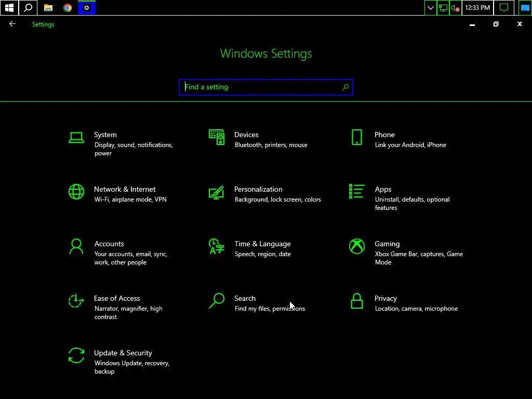Open the Action Center notifications icon
Viewport: 532px width, 399px height.
504,8
